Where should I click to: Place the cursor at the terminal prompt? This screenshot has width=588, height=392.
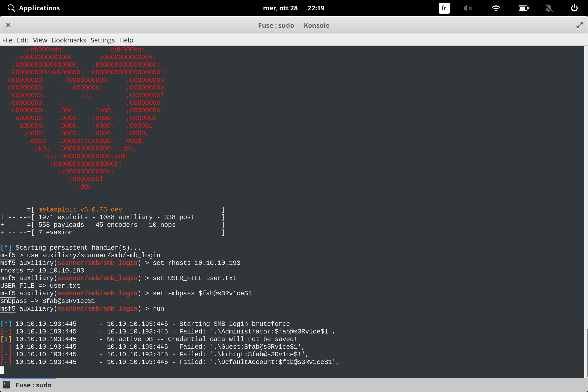click(3, 370)
